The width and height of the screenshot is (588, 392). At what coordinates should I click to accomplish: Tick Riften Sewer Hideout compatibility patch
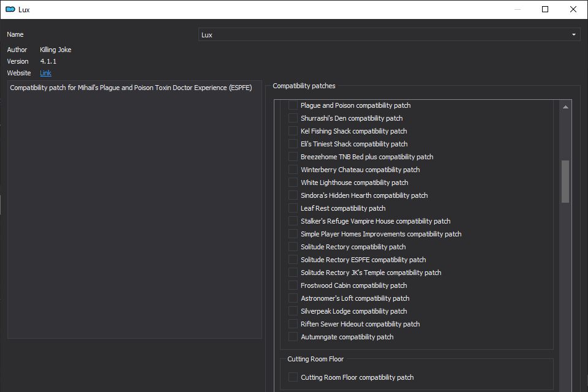pyautogui.click(x=293, y=324)
